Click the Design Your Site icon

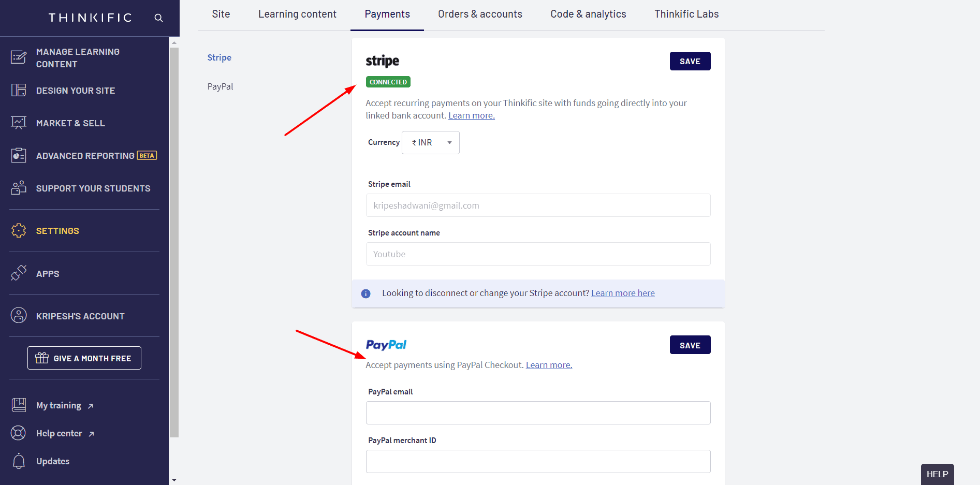click(19, 90)
